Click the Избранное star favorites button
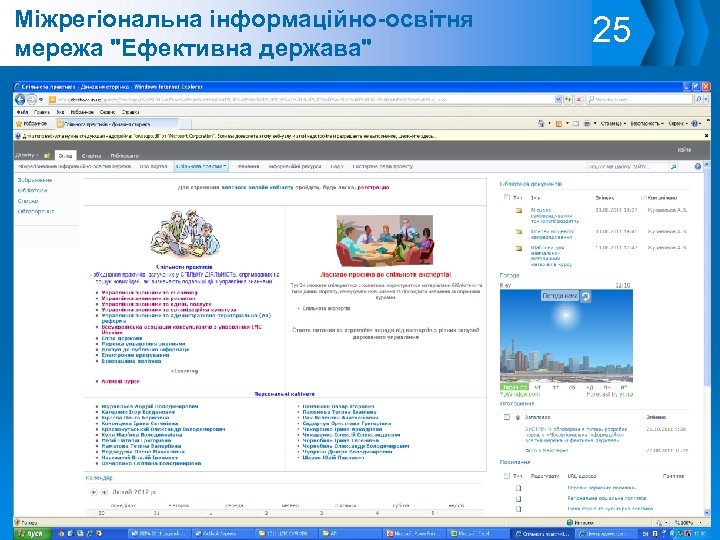This screenshot has width=720, height=540. pos(31,124)
